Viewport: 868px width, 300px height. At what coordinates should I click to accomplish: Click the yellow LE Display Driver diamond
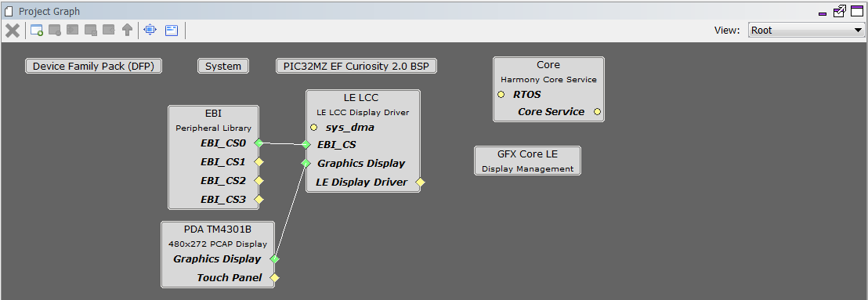coord(420,182)
